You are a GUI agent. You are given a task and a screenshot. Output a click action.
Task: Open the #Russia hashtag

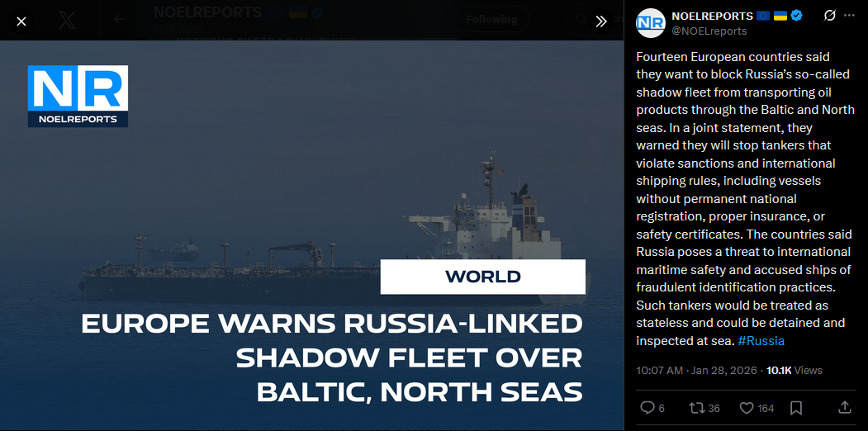point(761,341)
